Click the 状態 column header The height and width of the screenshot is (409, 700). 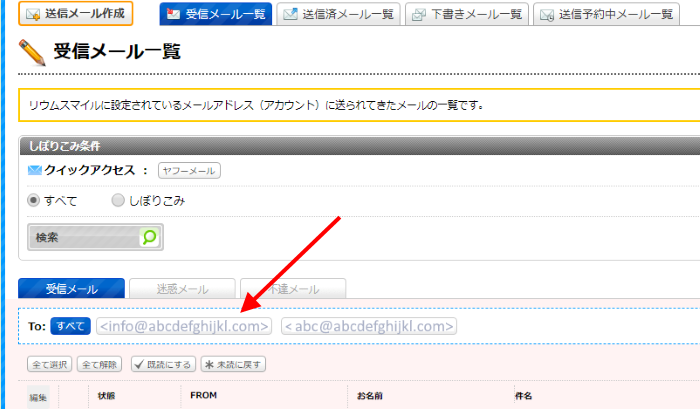point(106,396)
